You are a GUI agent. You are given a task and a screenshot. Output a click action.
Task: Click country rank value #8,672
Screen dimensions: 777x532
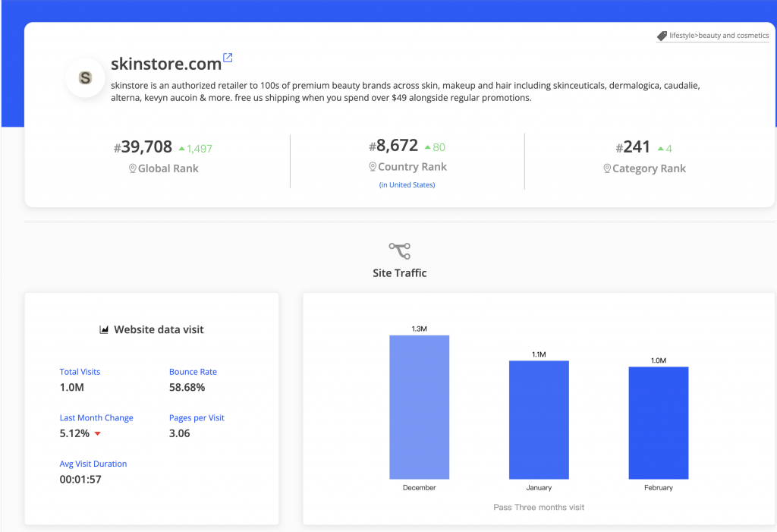(394, 145)
